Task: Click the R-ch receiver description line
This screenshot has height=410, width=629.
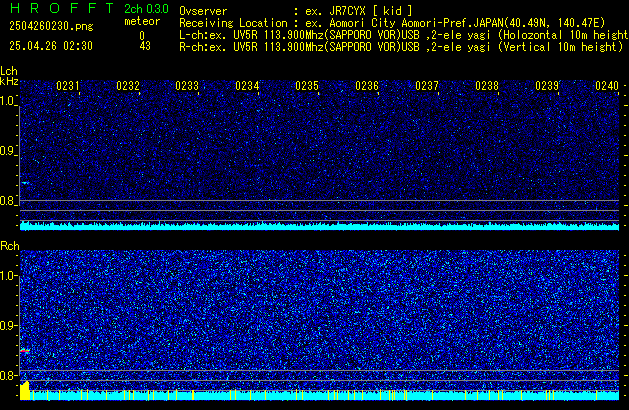Action: pyautogui.click(x=401, y=47)
